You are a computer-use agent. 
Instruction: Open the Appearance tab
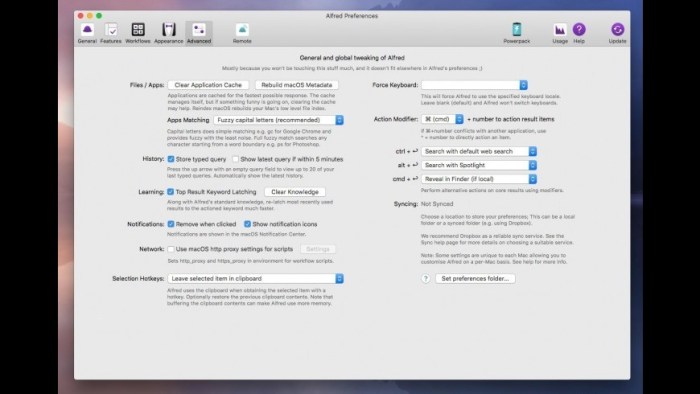(169, 33)
